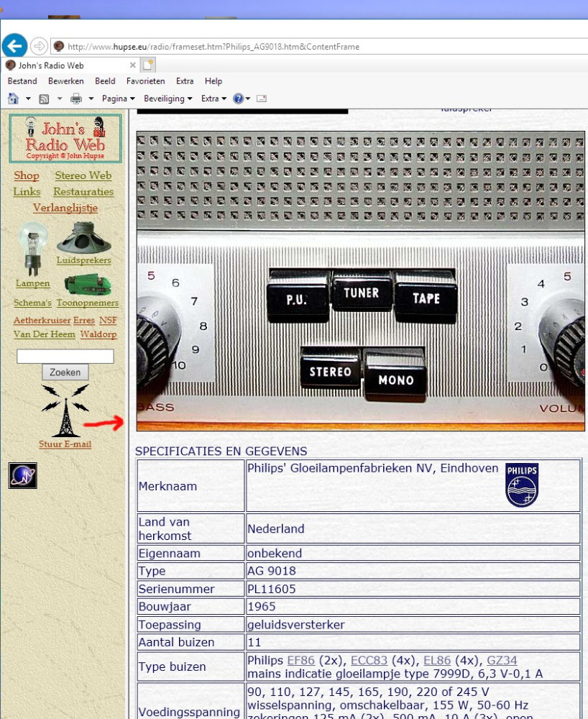Open the Bestand menu
The image size is (588, 719).
pos(22,81)
